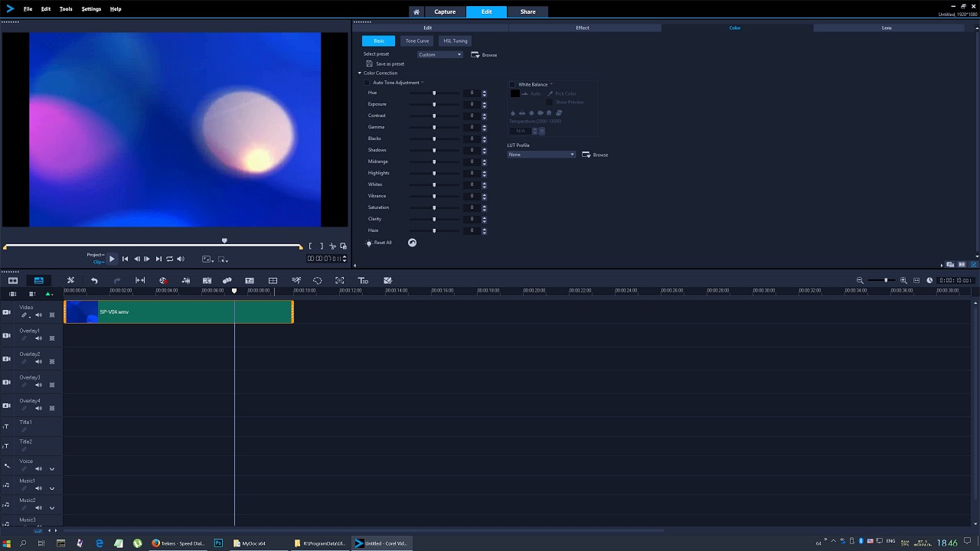This screenshot has width=980, height=551.
Task: Collapse the Color Correction section
Action: (360, 73)
